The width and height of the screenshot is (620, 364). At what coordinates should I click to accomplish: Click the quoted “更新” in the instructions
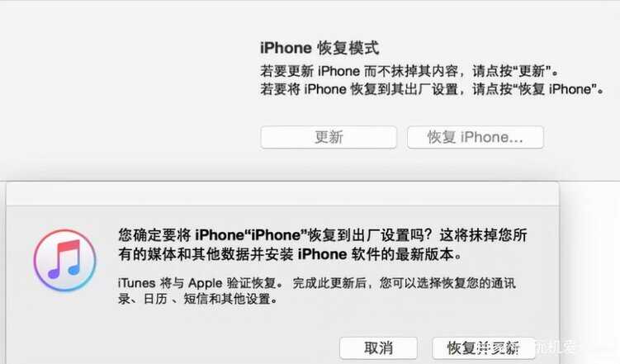[532, 71]
